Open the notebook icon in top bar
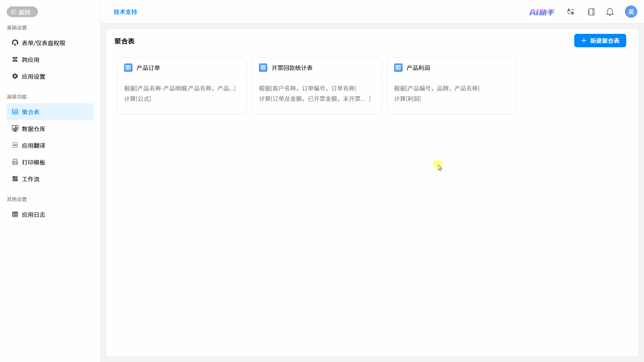This screenshot has width=644, height=362. (x=591, y=12)
